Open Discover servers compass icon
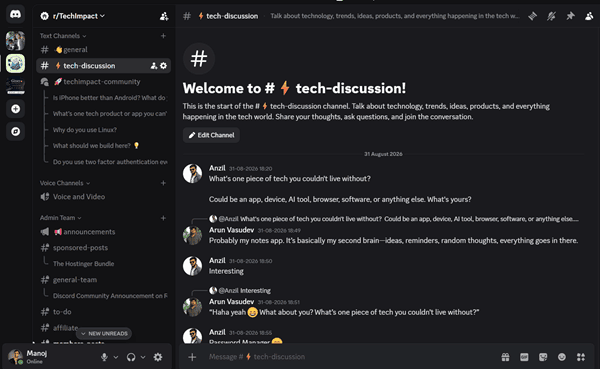 [x=15, y=131]
